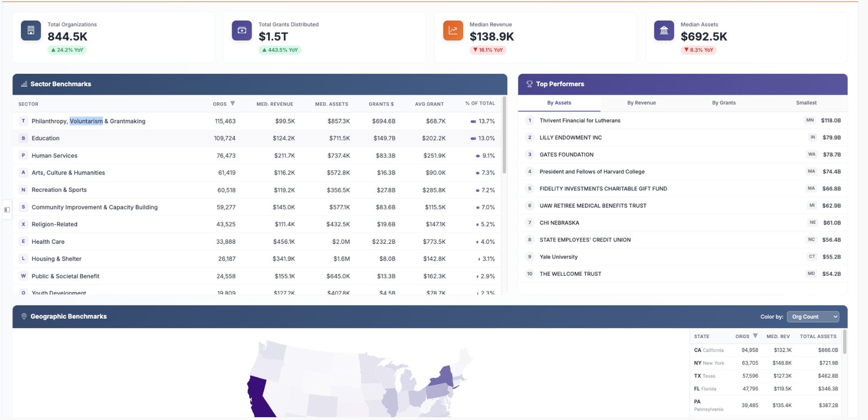Click the Geographic Benchmarks location pin icon
Screen dimensions: 868x420
[x=24, y=316]
